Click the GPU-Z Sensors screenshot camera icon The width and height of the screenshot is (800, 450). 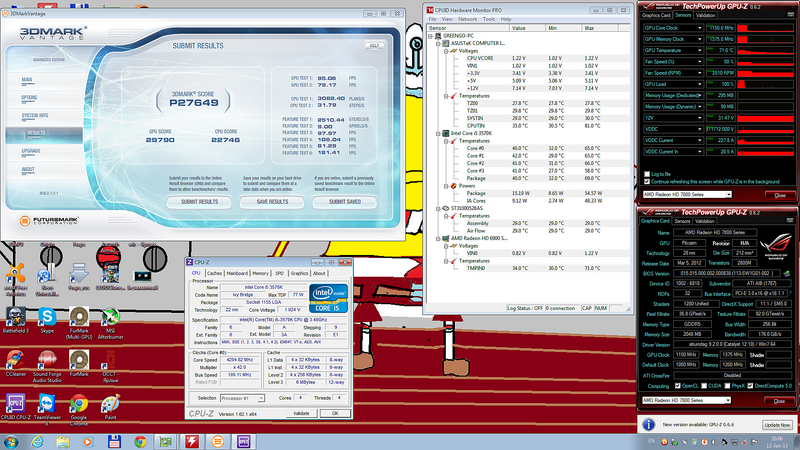click(790, 15)
